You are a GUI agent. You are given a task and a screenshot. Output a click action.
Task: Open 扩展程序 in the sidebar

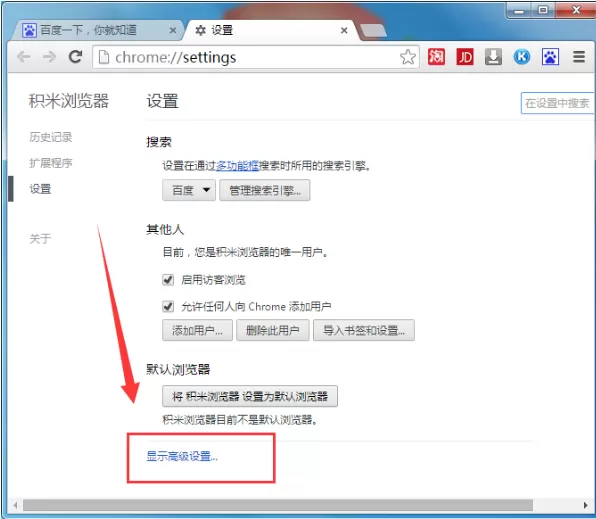tap(51, 163)
